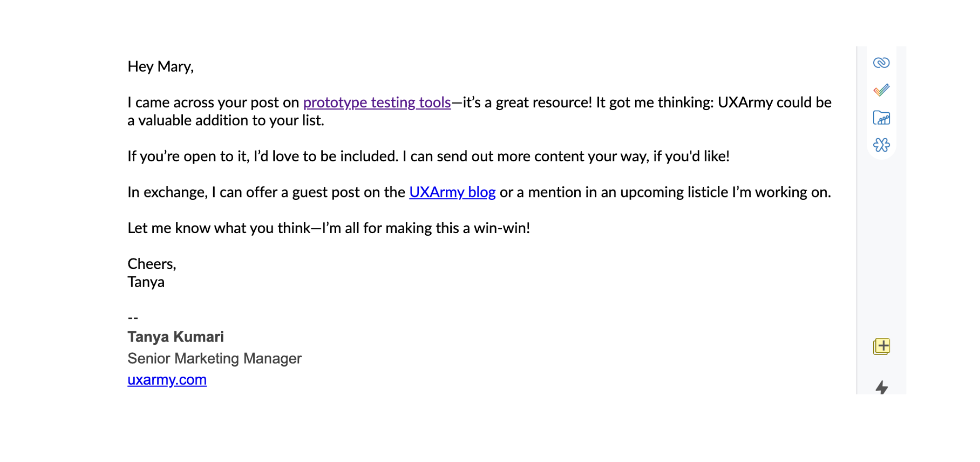Viewport: 980px width, 462px height.
Task: Click the "Hey Mary," greeting line
Action: point(160,67)
